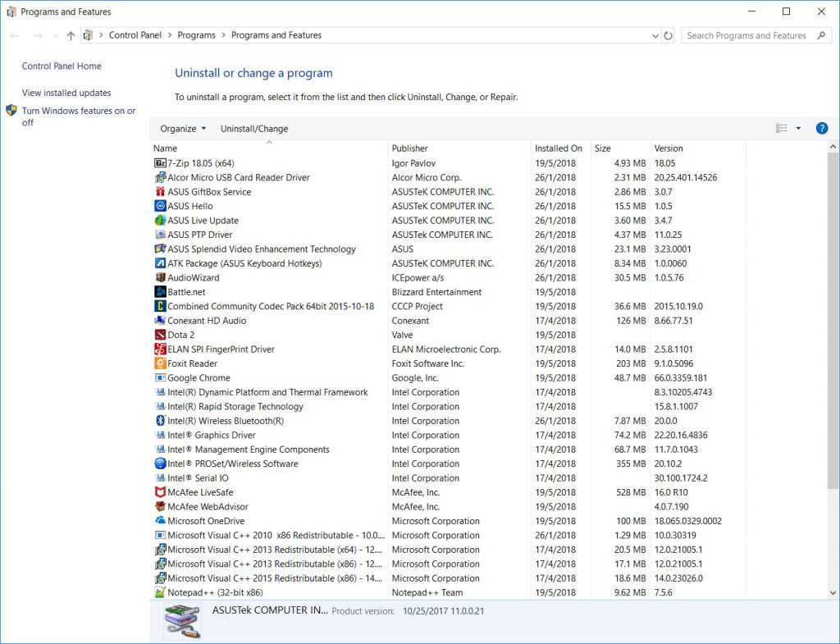The width and height of the screenshot is (840, 644).
Task: Select the Google Chrome row
Action: tap(447, 377)
